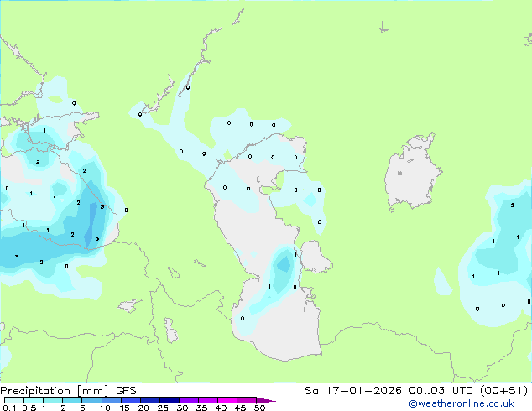532x411 pixels.
Task: Select the purple swatch between 30 and 35
Action: pyautogui.click(x=189, y=400)
